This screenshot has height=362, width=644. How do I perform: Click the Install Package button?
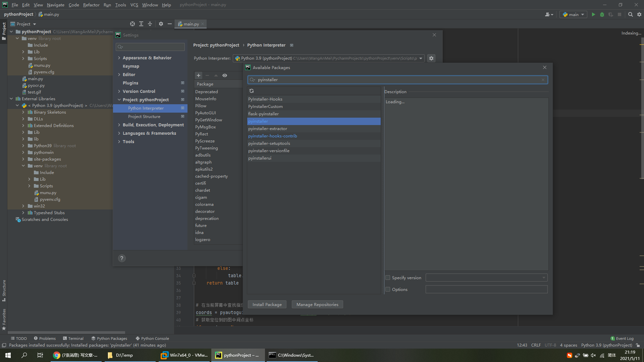pyautogui.click(x=267, y=304)
